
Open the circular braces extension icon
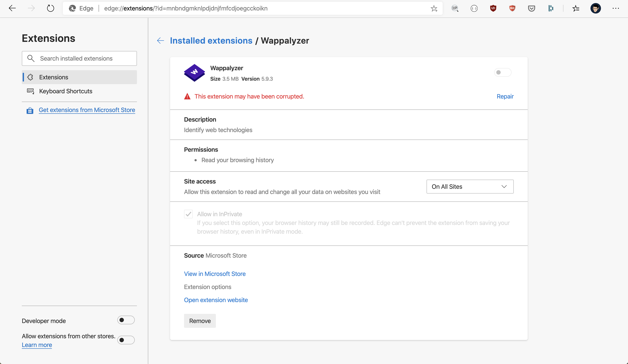[474, 8]
